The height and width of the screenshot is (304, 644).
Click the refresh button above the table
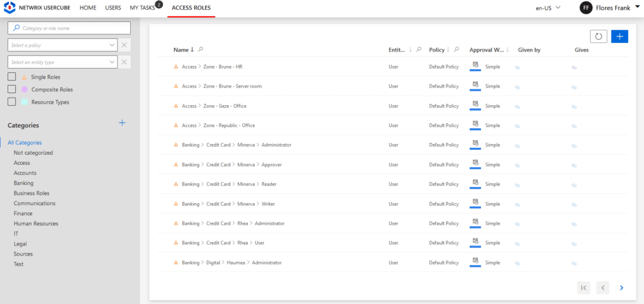[x=599, y=36]
